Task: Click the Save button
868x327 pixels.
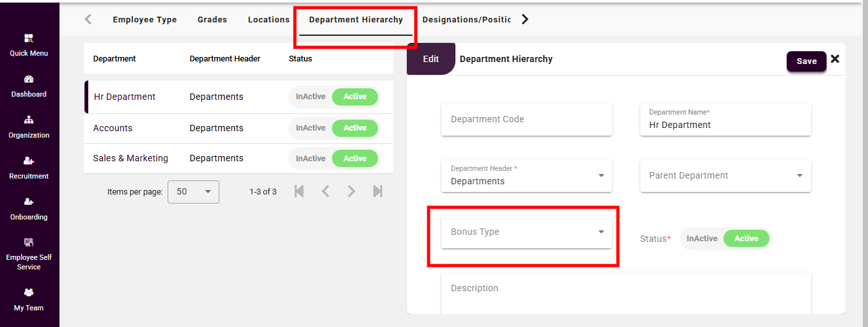Action: (x=806, y=61)
